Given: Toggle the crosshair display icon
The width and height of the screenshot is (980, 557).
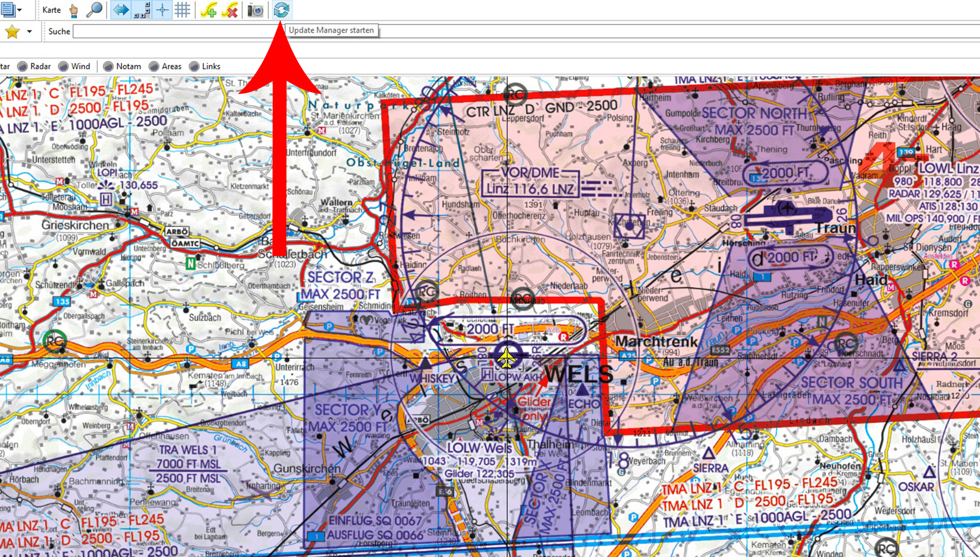Looking at the screenshot, I should click(x=162, y=10).
